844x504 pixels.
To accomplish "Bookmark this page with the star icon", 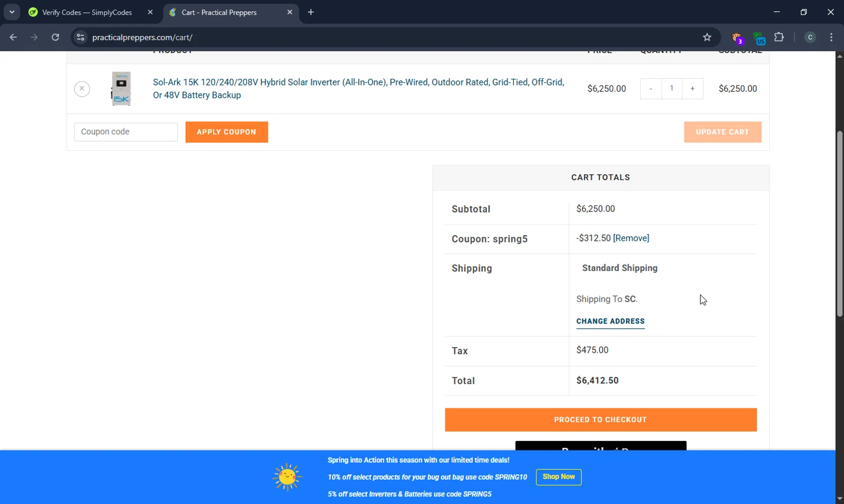I will click(x=707, y=38).
